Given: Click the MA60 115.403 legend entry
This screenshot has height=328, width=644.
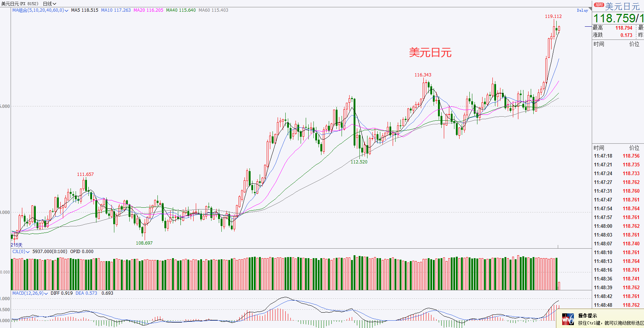Looking at the screenshot, I should tap(213, 10).
